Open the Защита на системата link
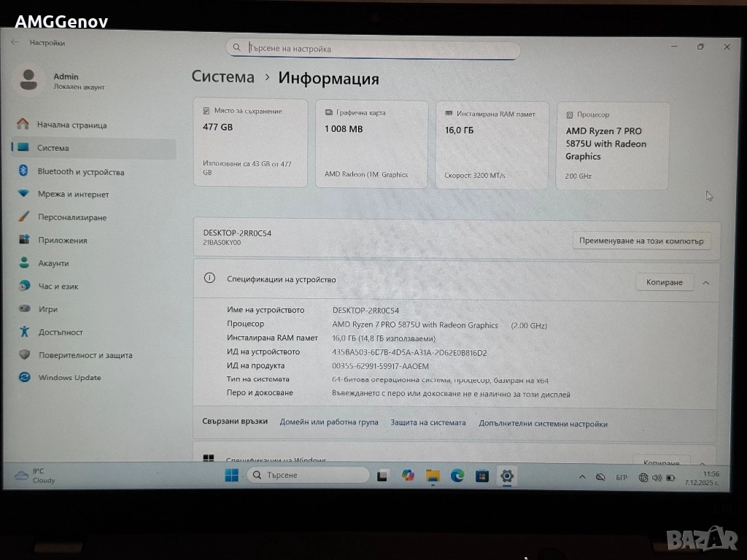 [x=427, y=423]
